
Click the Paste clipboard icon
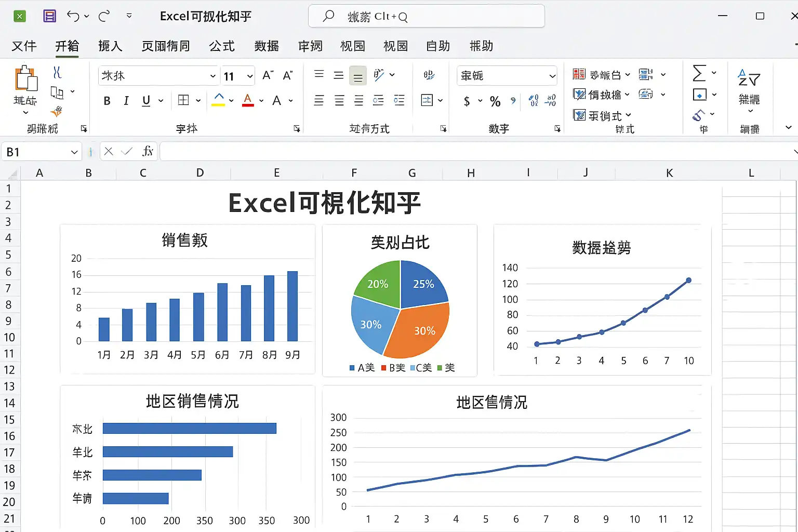(25, 78)
